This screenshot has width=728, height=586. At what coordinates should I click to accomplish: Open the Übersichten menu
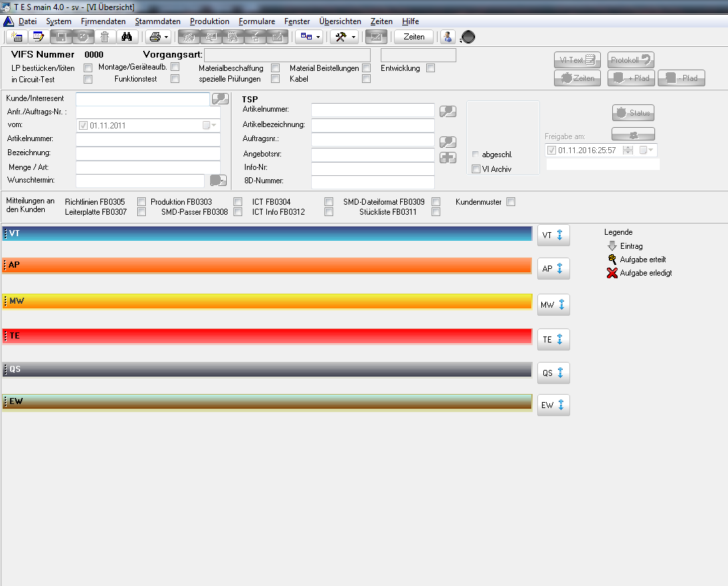340,21
